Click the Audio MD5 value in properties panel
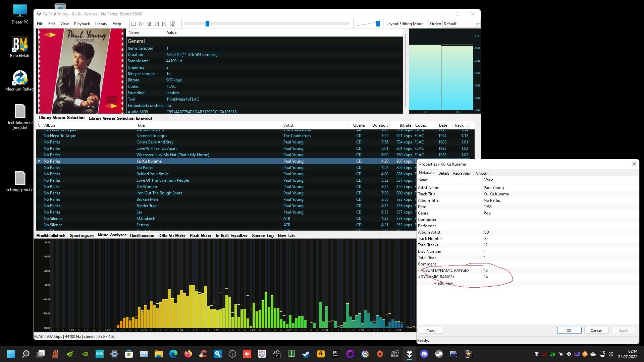 [201, 112]
